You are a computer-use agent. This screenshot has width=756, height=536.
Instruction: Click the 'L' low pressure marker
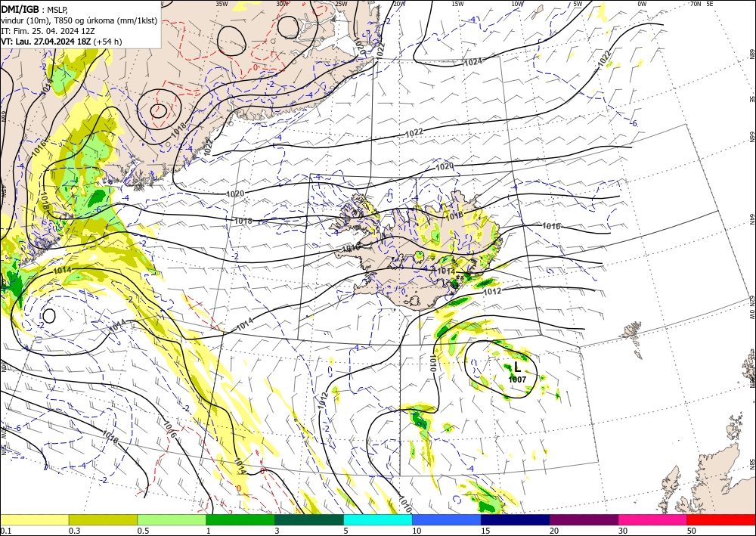[517, 367]
